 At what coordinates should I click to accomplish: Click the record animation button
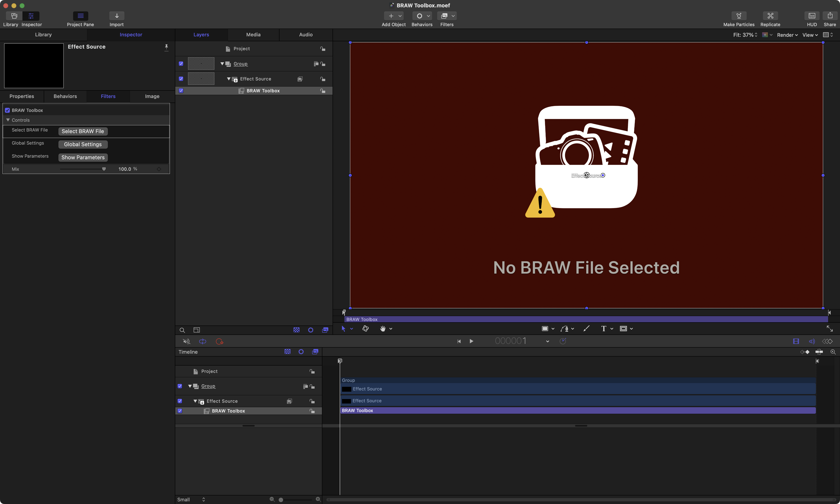[219, 341]
